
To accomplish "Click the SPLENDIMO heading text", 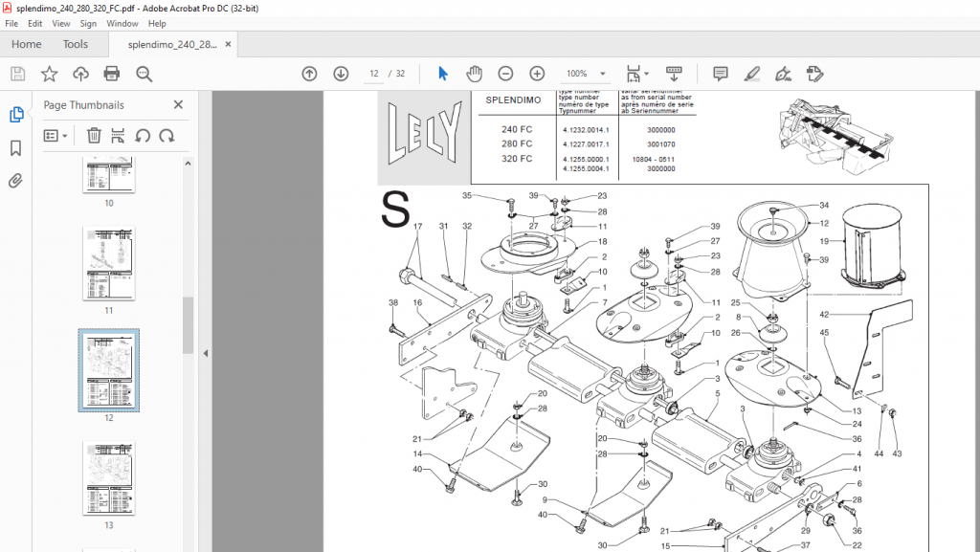I will pos(513,99).
